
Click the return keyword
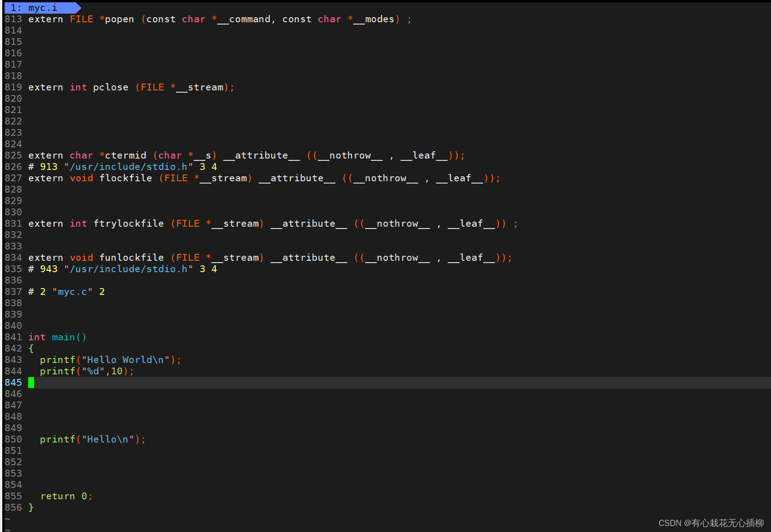(57, 496)
